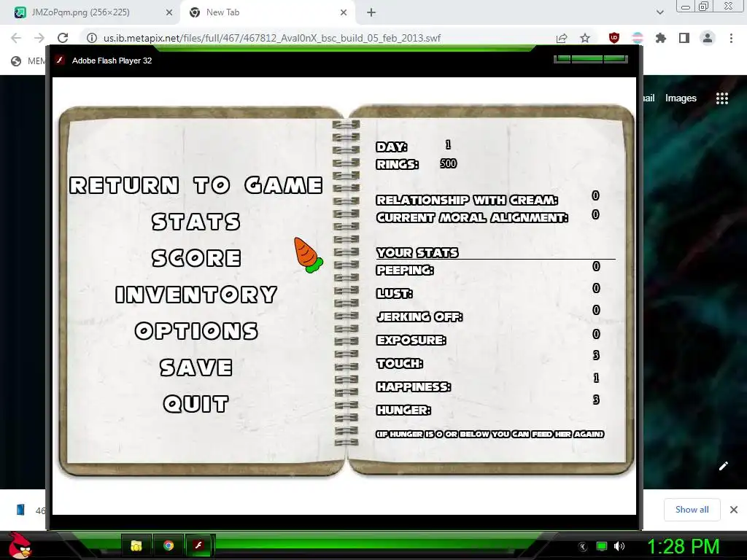Open the Score menu entry

196,258
